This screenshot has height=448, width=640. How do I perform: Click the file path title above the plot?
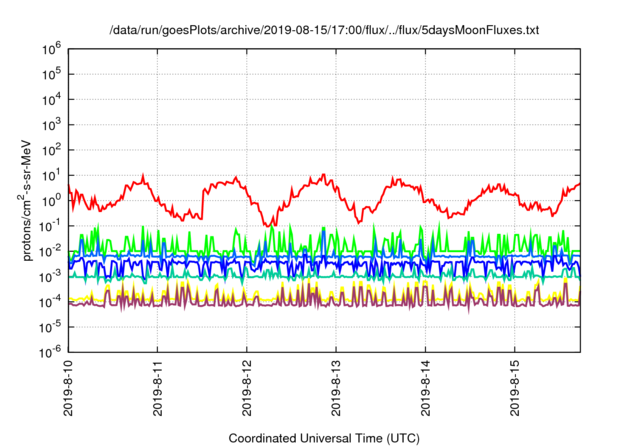click(323, 31)
